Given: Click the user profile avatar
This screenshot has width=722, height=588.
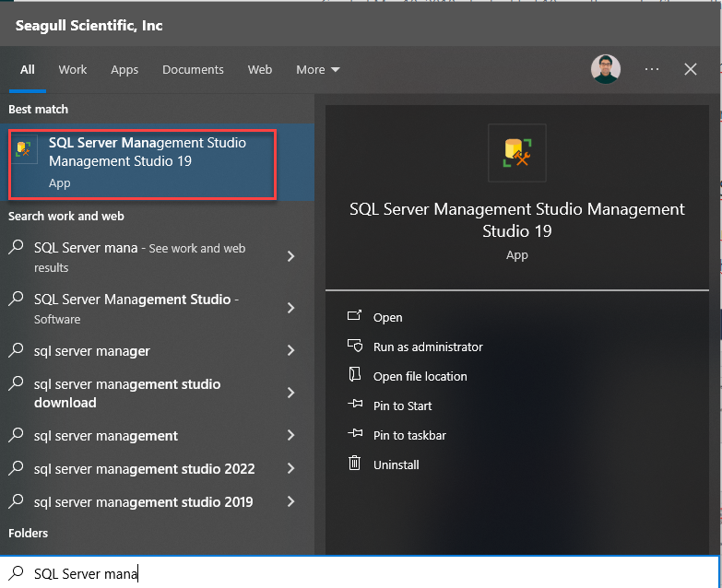Looking at the screenshot, I should [606, 69].
